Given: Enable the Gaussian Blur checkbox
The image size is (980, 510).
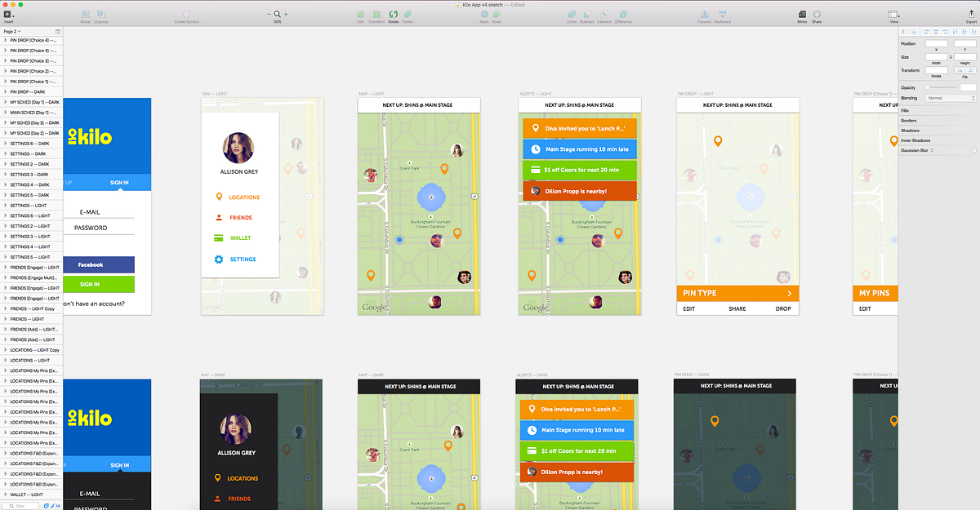Looking at the screenshot, I should tap(973, 150).
